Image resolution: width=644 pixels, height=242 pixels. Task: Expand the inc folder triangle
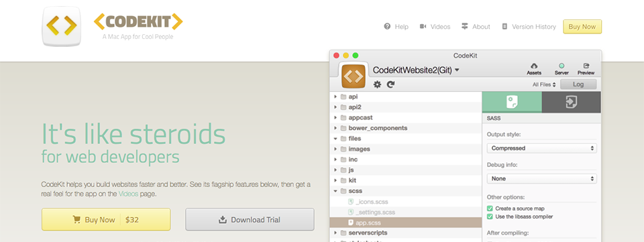335,160
